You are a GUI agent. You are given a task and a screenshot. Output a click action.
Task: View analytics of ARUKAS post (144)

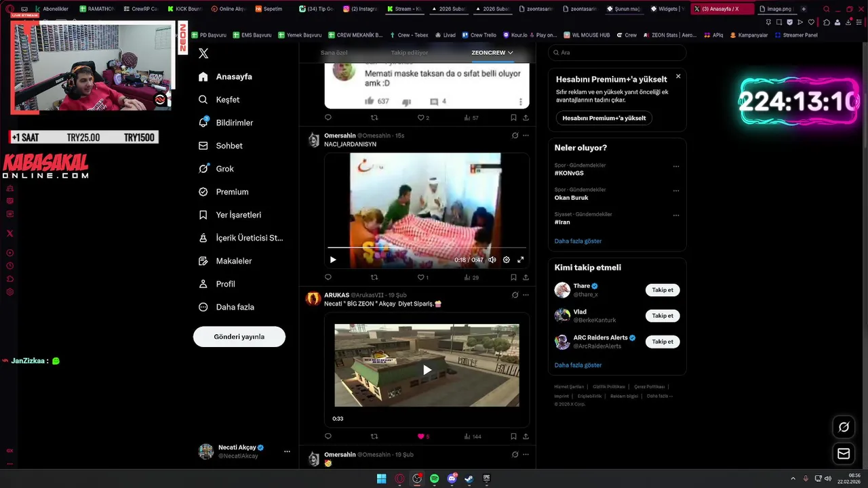(472, 436)
